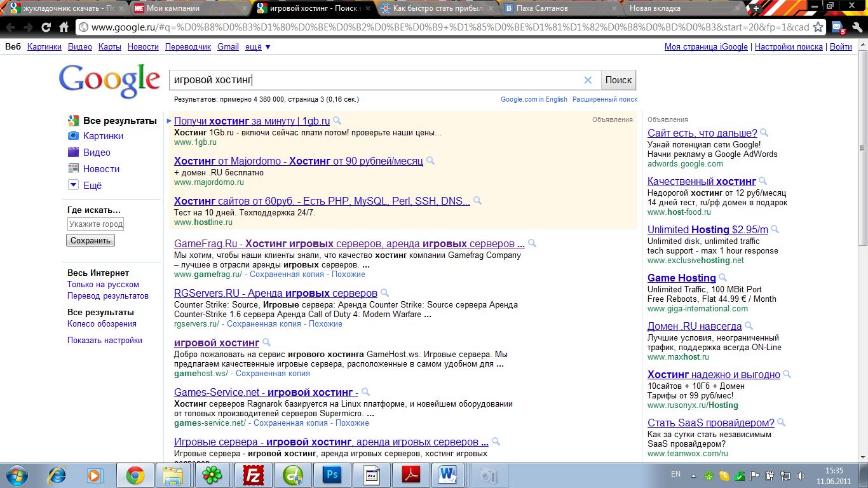
Task: Open the 'Переводчик' link in top bar
Action: (x=188, y=46)
